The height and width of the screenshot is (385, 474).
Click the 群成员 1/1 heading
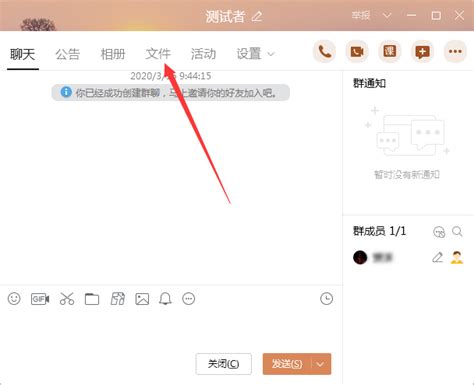point(379,231)
